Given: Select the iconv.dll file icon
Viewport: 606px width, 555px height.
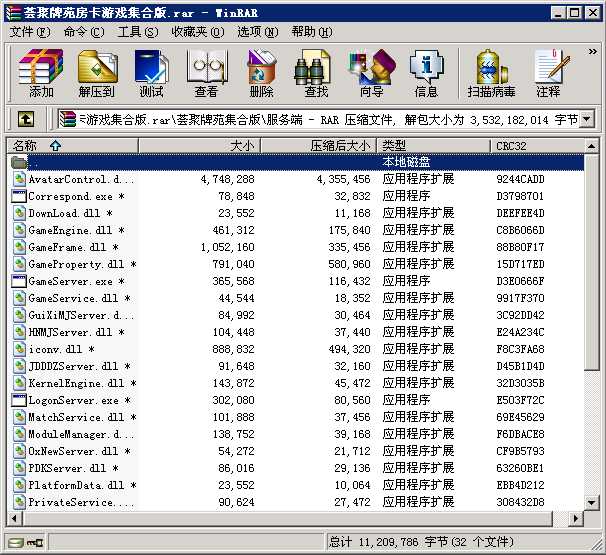Looking at the screenshot, I should click(19, 349).
